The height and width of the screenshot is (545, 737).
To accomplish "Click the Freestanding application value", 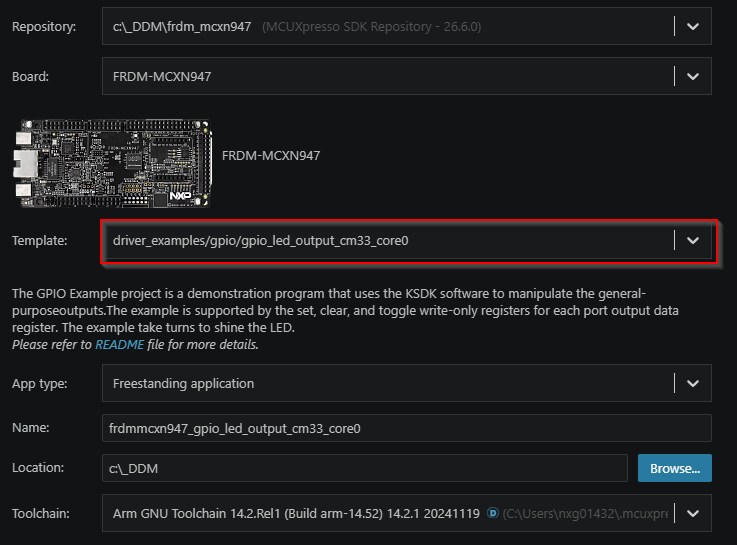I will [x=183, y=384].
